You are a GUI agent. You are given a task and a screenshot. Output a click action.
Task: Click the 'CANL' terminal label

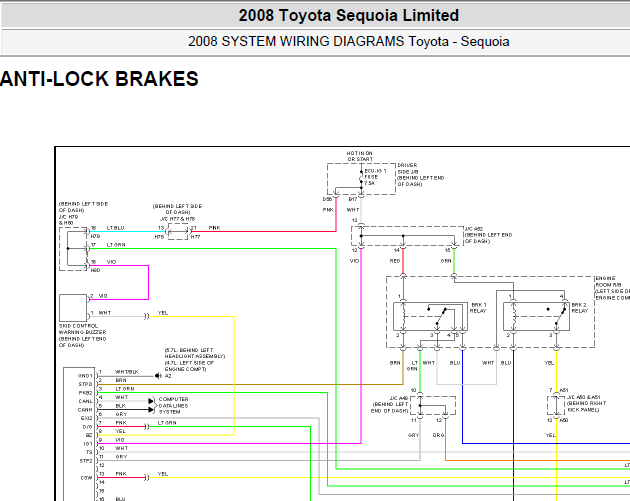pyautogui.click(x=85, y=401)
